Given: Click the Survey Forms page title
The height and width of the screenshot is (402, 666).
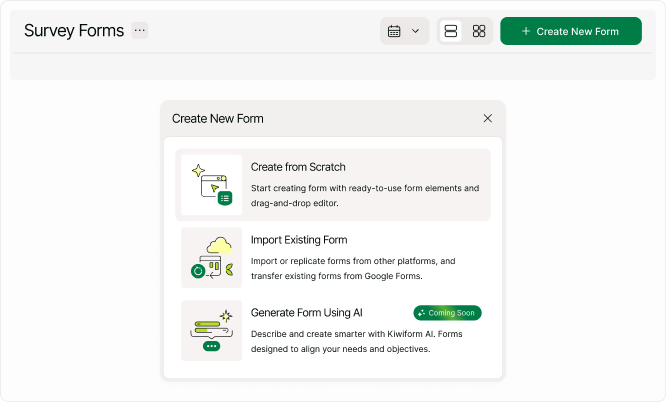Looking at the screenshot, I should click(74, 31).
